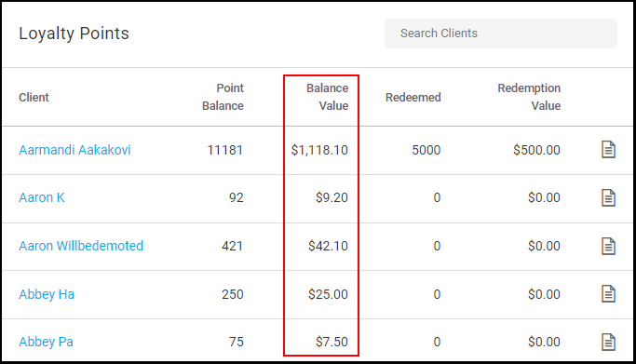Sort by Client column header
This screenshot has height=364, width=636.
click(34, 97)
